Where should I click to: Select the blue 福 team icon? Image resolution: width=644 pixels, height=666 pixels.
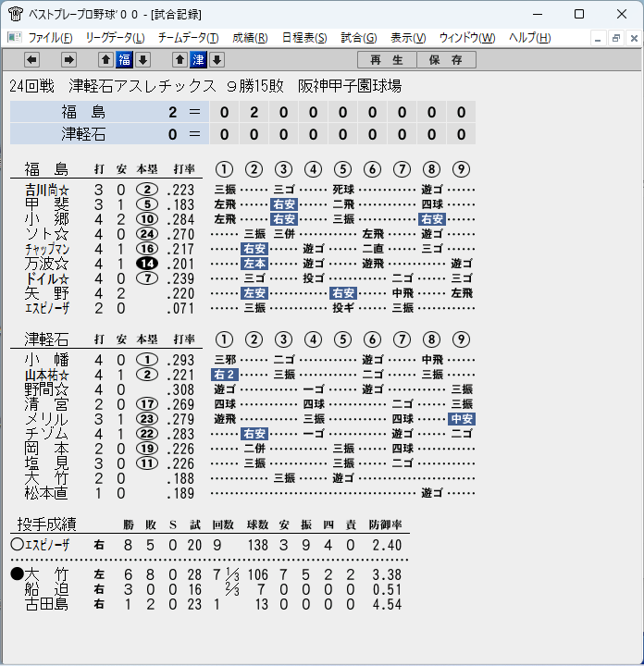click(x=125, y=60)
